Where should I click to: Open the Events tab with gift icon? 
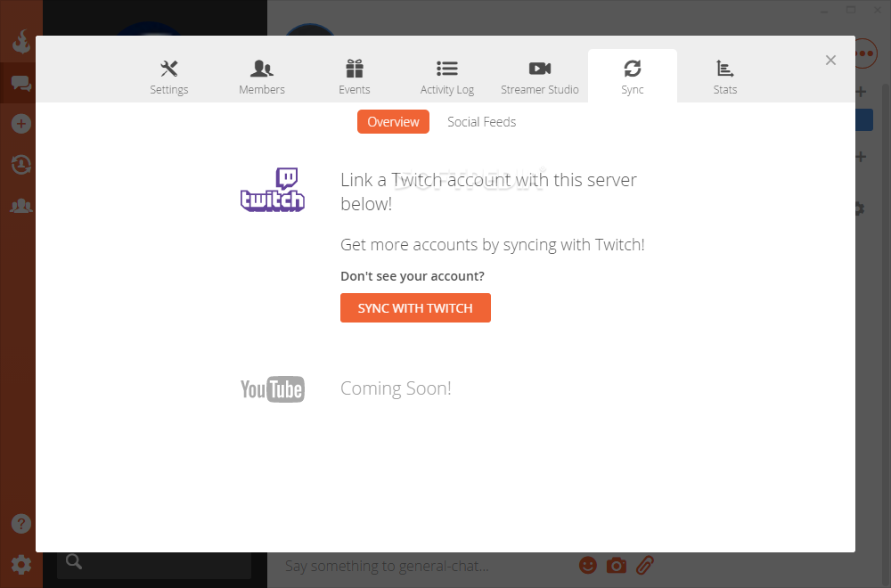pyautogui.click(x=354, y=77)
